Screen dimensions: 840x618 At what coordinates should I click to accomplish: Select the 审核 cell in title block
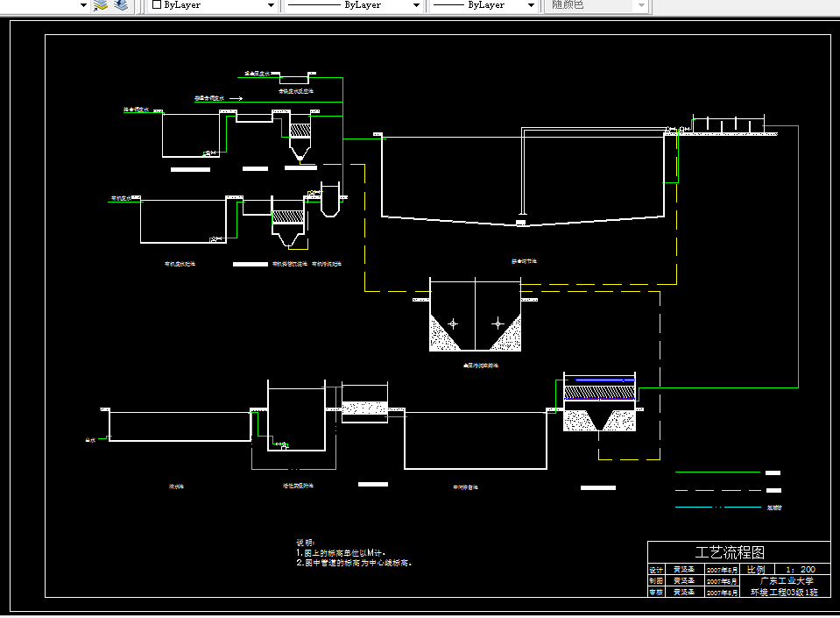[656, 593]
